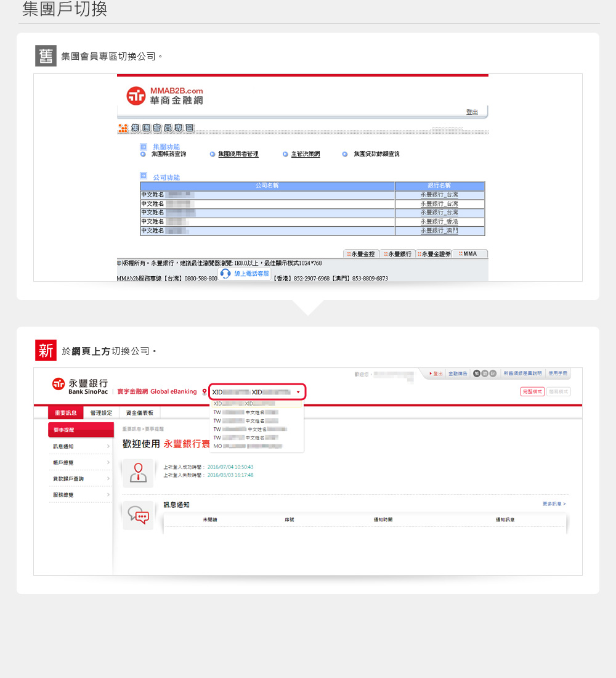
Task: Select the 簡易模式 mode button
Action: 559,392
